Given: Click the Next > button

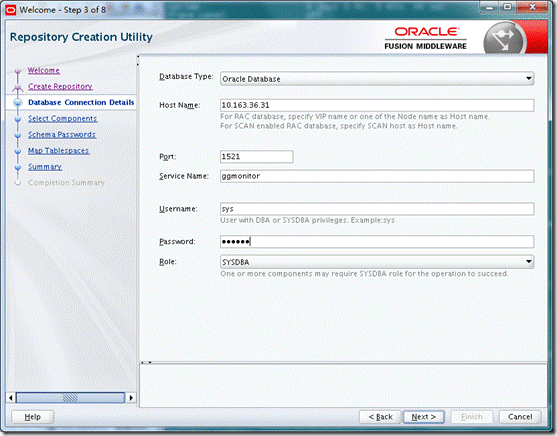Looking at the screenshot, I should point(424,417).
